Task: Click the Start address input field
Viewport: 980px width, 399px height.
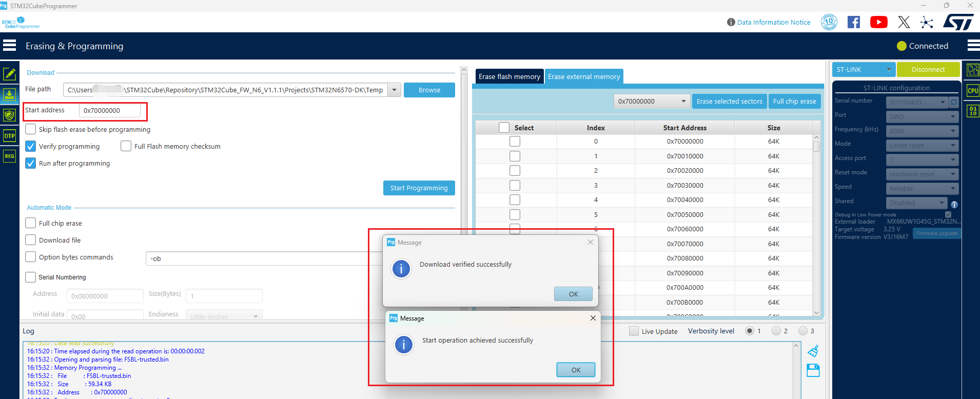Action: click(x=110, y=110)
